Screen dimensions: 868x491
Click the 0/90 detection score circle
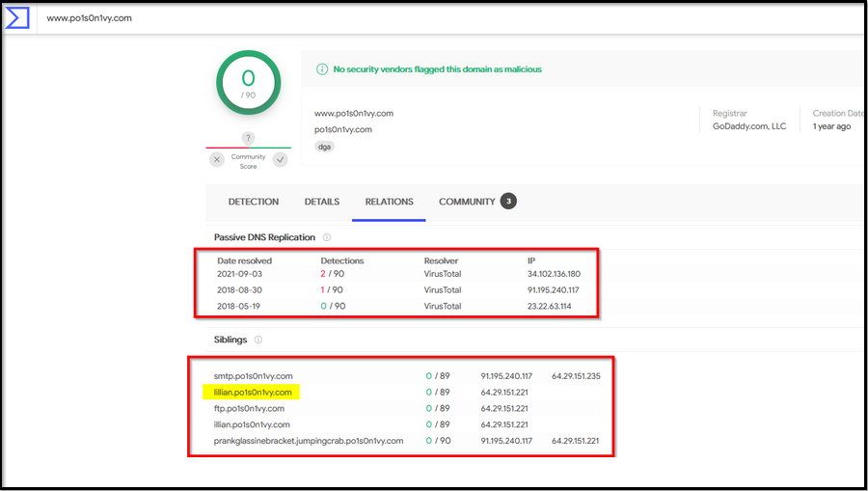point(248,83)
